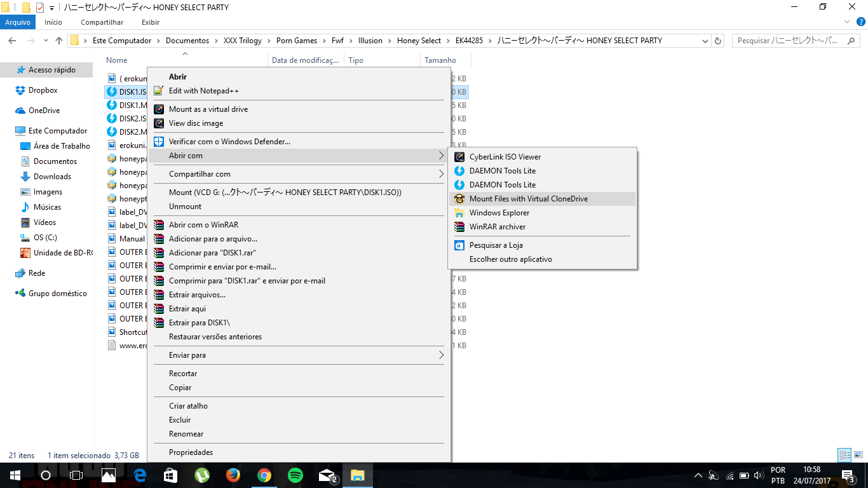Image resolution: width=868 pixels, height=488 pixels.
Task: Click the volume icon in the system tray
Action: tap(758, 475)
